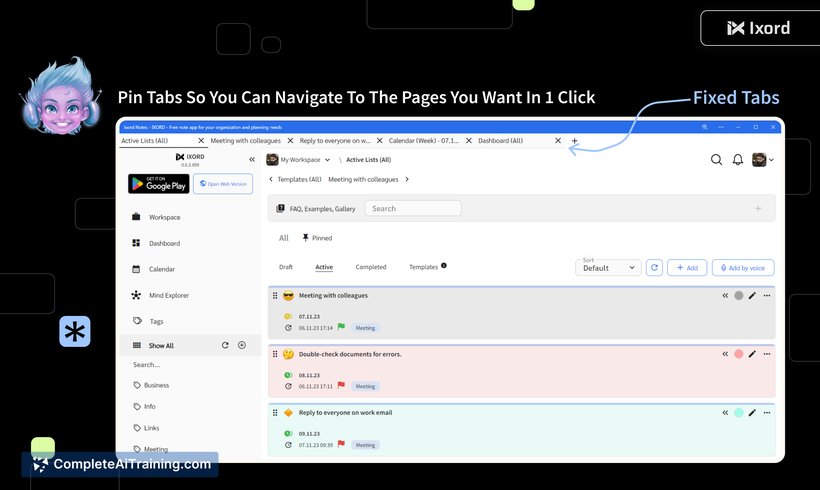The width and height of the screenshot is (820, 490).
Task: Switch to Active Lists (All) tab
Action: (145, 141)
